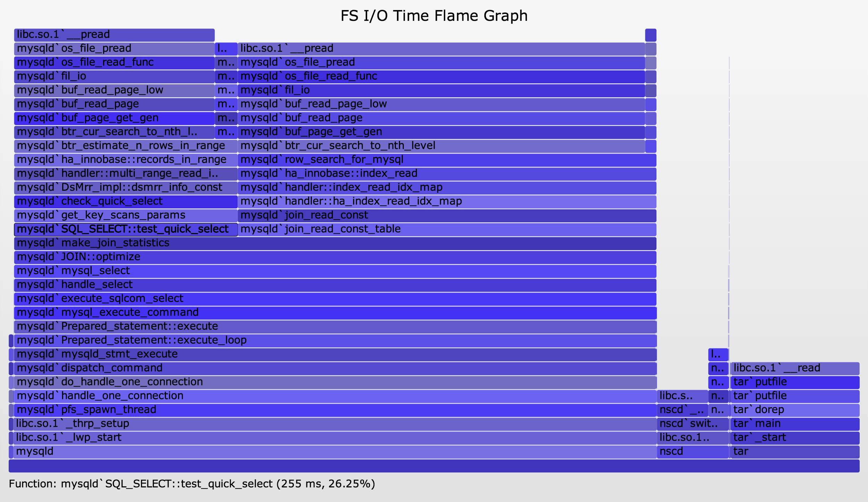The height and width of the screenshot is (502, 868).
Task: Select the mysqld`make_join_statistics frame
Action: pos(335,244)
